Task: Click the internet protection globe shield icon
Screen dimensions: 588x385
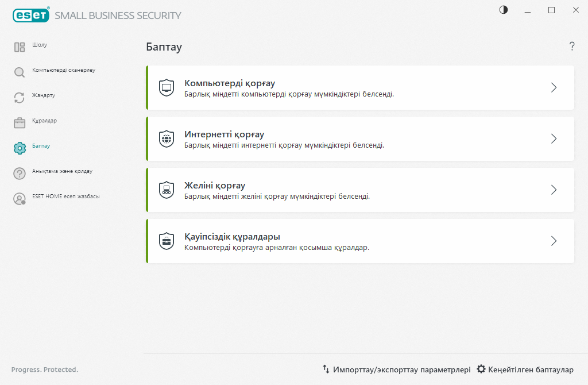Action: coord(166,139)
